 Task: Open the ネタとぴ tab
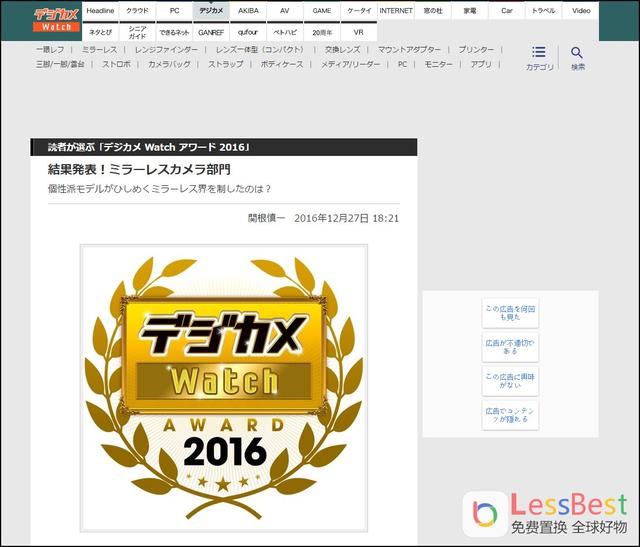point(100,32)
